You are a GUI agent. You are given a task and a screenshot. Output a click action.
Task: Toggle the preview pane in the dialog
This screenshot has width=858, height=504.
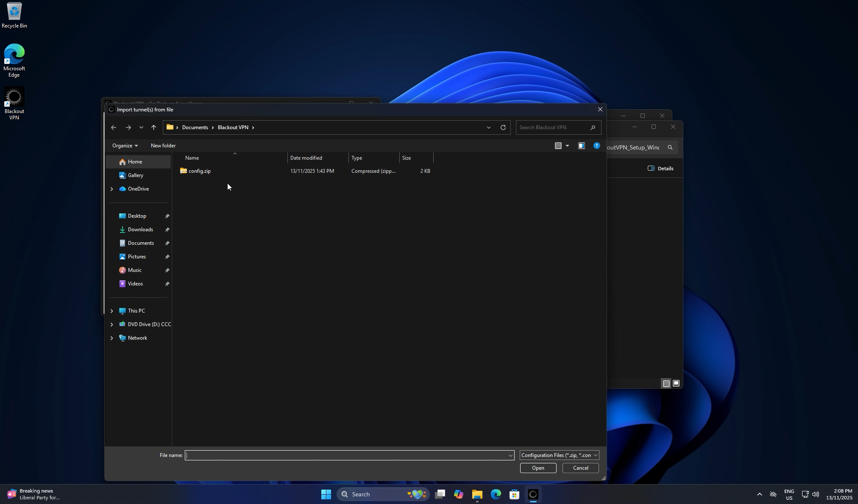pyautogui.click(x=581, y=146)
